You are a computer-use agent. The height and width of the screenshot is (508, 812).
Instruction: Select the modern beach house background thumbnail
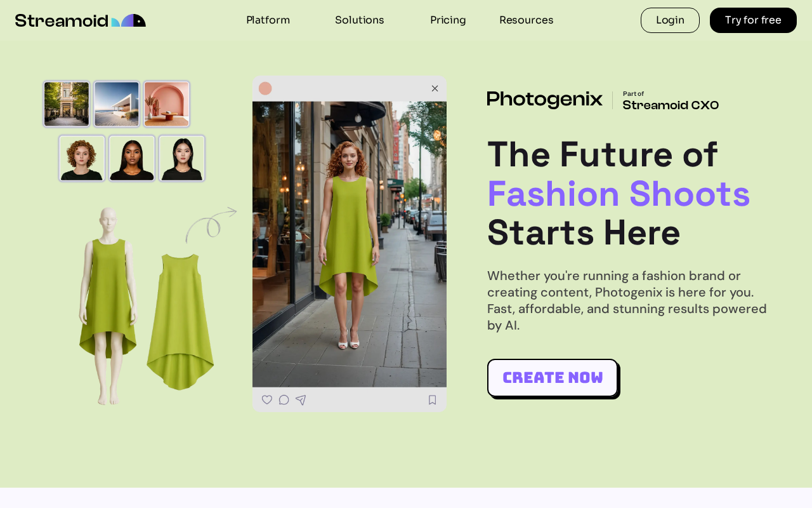point(117,104)
